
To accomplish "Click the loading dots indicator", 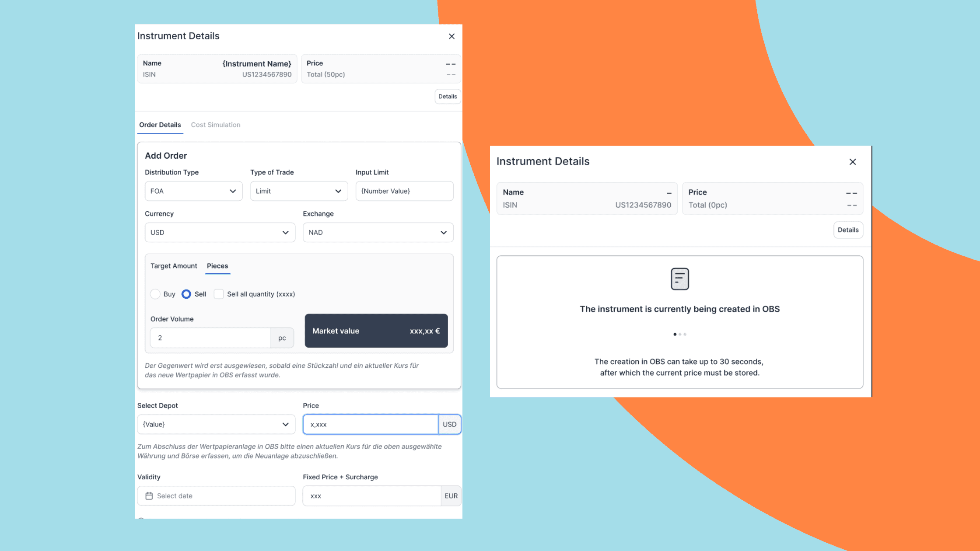I will (679, 335).
